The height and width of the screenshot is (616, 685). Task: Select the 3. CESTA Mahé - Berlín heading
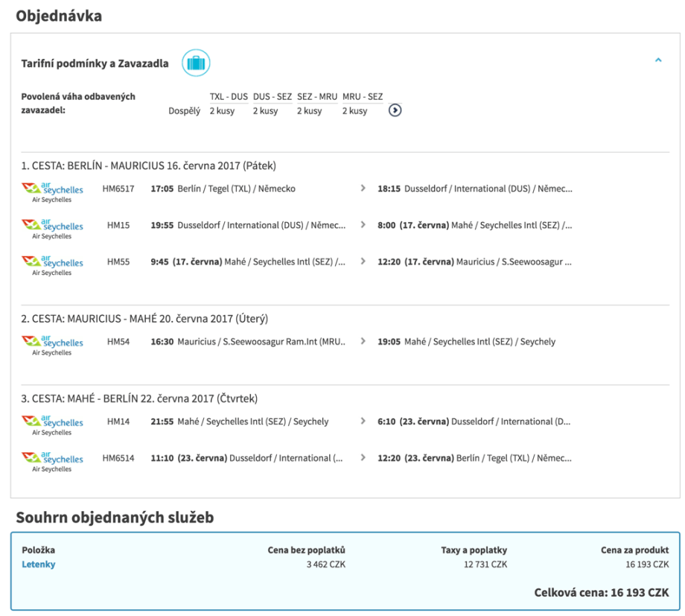[139, 399]
